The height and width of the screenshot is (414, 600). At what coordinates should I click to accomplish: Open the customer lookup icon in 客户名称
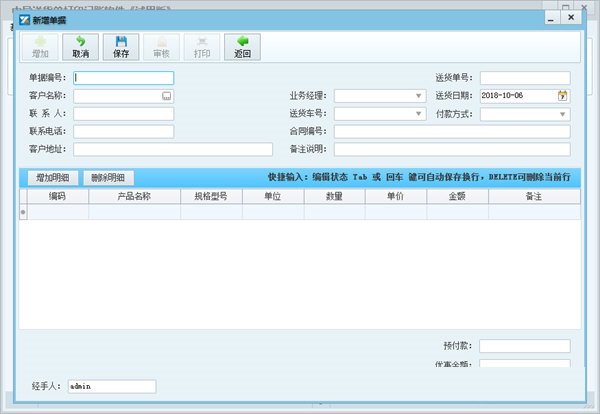tap(166, 96)
